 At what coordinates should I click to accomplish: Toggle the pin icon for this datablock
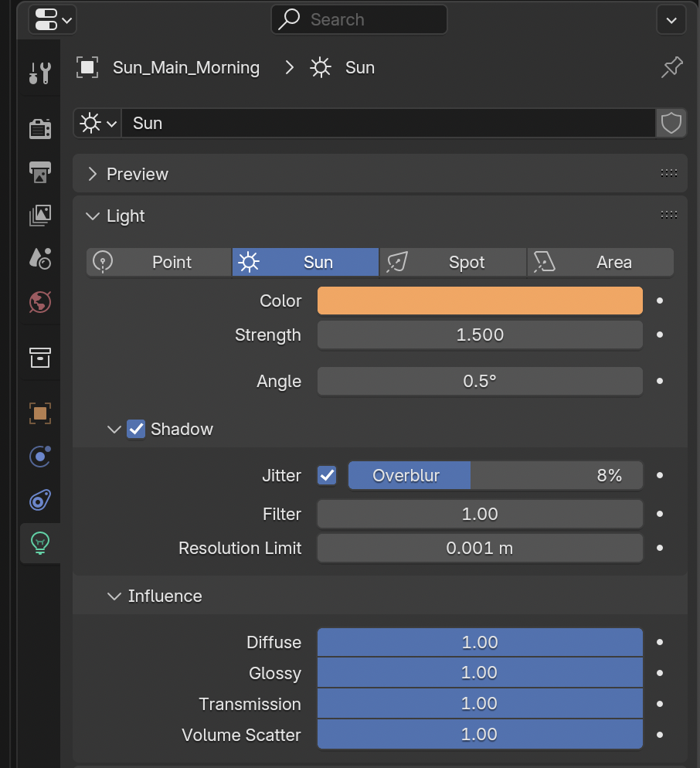pos(671,68)
